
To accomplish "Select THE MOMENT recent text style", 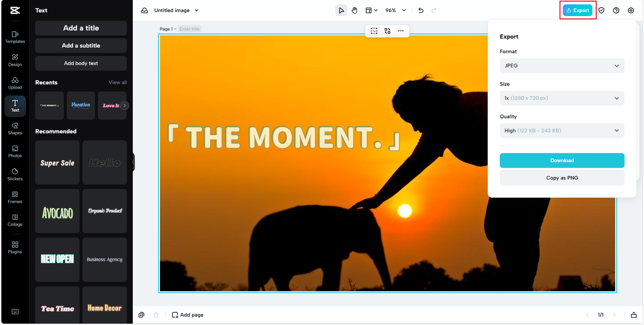I will click(x=49, y=106).
